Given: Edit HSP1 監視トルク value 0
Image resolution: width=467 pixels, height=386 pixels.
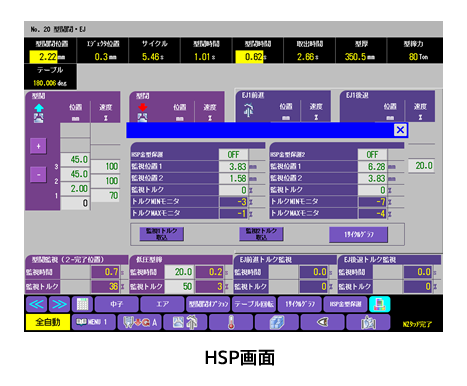Looking at the screenshot, I should tap(233, 190).
